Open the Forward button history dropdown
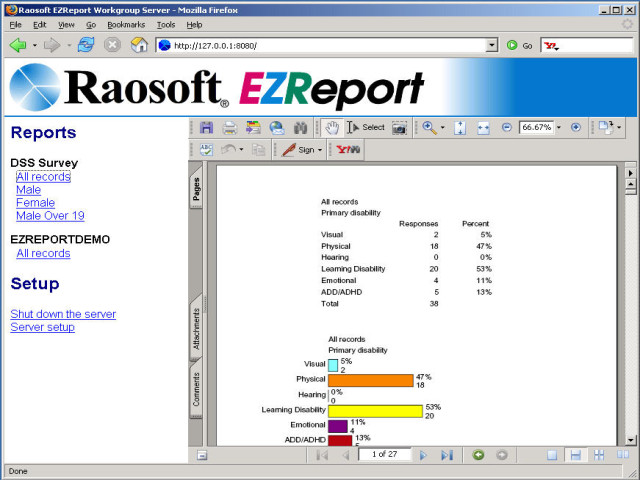This screenshot has width=640, height=480. pyautogui.click(x=69, y=45)
